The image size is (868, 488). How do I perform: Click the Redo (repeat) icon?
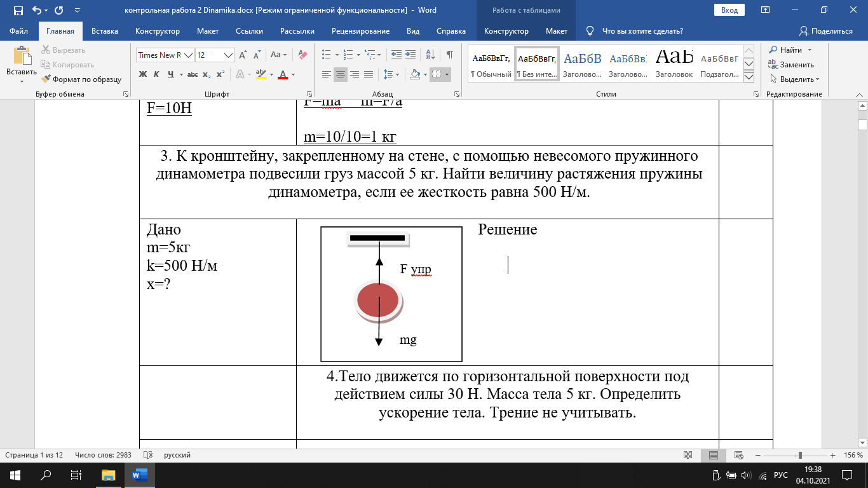tap(59, 10)
